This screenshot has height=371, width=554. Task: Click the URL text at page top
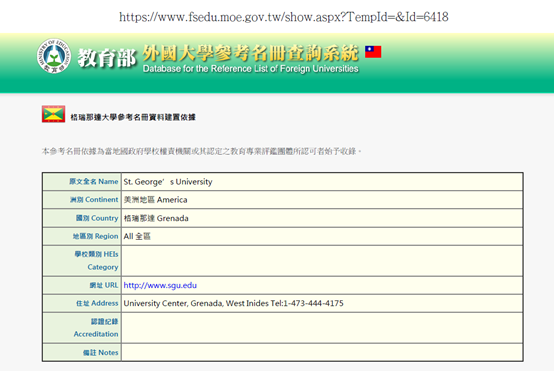(x=284, y=17)
